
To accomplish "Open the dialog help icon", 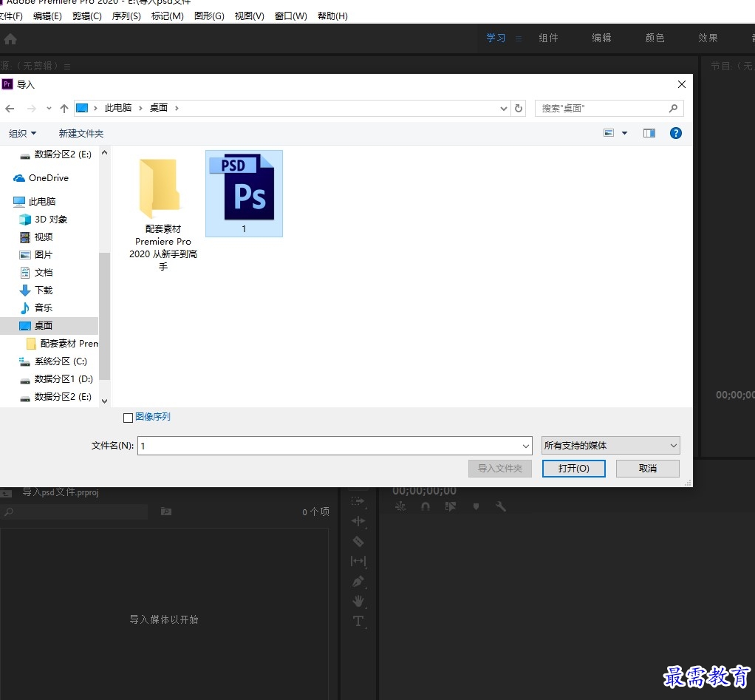I will (x=675, y=133).
